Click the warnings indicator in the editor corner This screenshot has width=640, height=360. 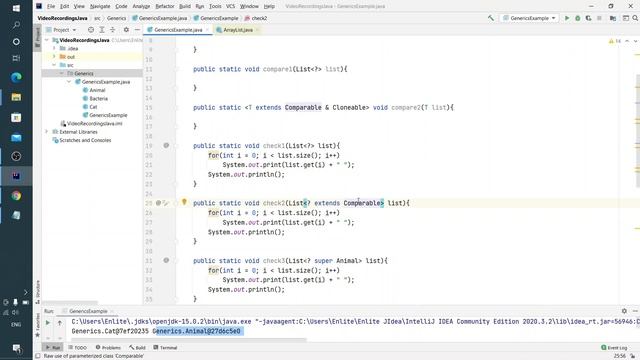[615, 41]
